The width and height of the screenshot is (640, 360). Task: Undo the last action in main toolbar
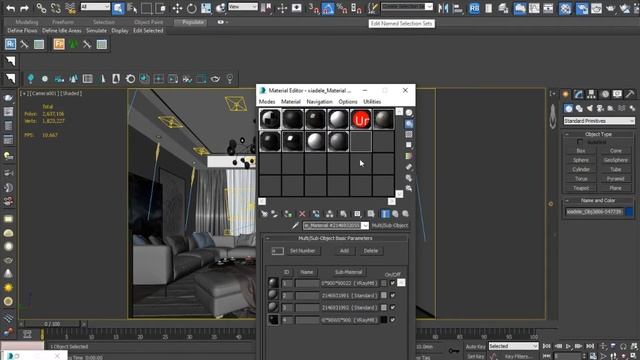11,8
